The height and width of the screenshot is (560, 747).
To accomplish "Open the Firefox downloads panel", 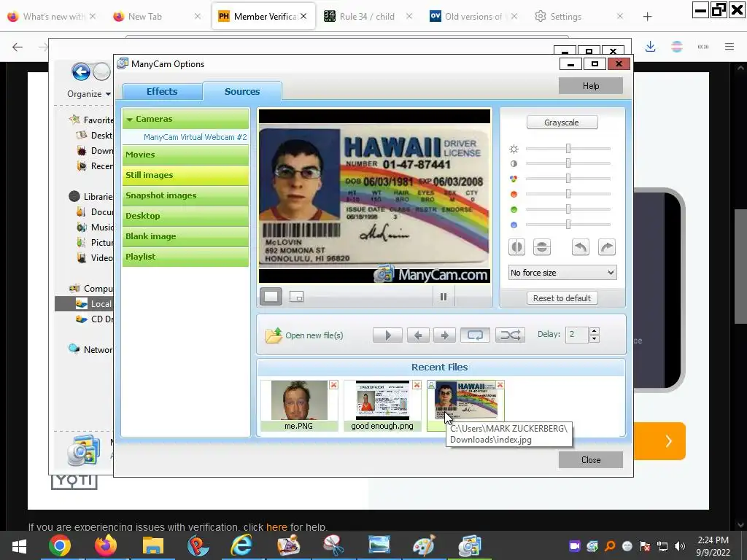I will click(650, 47).
